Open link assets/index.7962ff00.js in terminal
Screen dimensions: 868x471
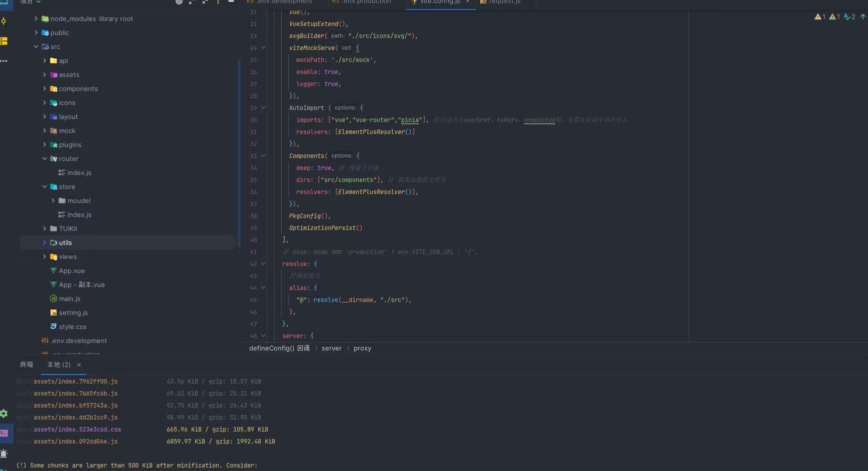pyautogui.click(x=76, y=381)
